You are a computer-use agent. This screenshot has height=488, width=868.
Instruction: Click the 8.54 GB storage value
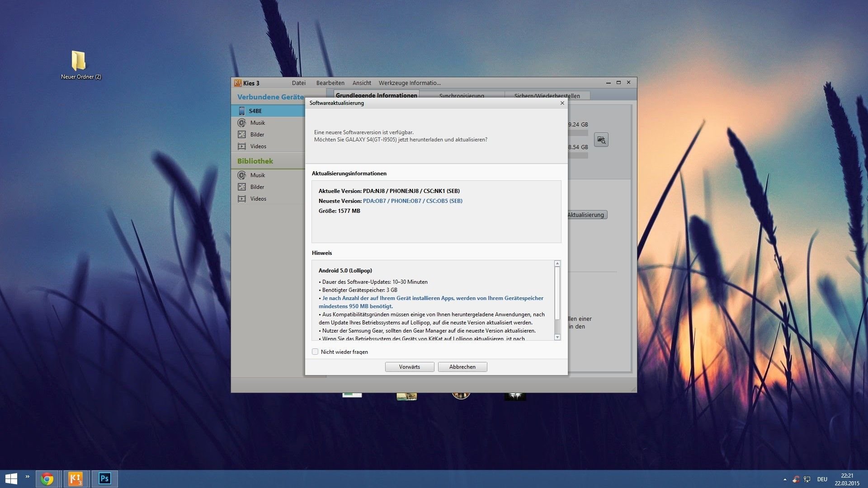point(578,147)
